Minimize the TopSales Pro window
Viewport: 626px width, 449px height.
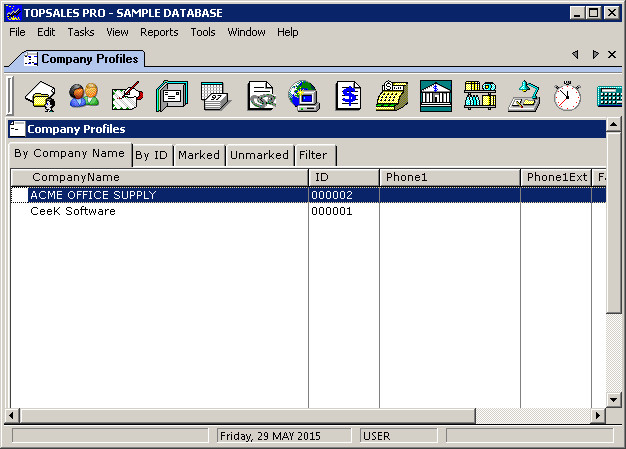[577, 13]
